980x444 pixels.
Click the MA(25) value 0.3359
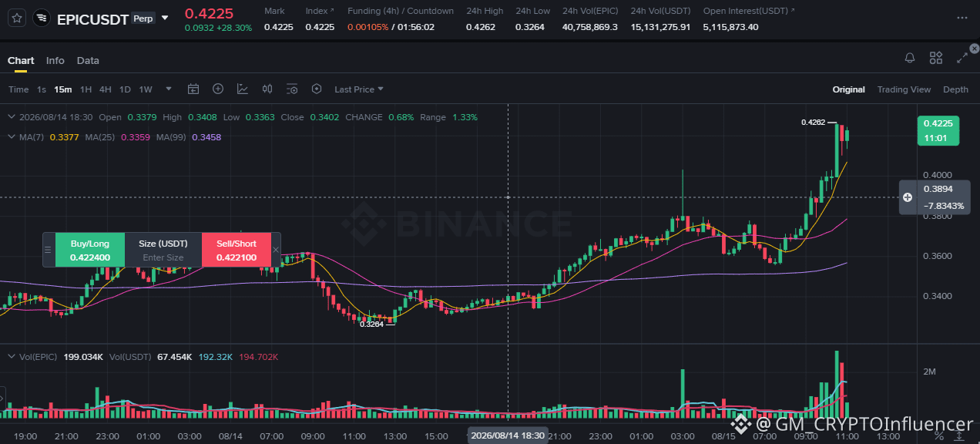click(x=134, y=137)
